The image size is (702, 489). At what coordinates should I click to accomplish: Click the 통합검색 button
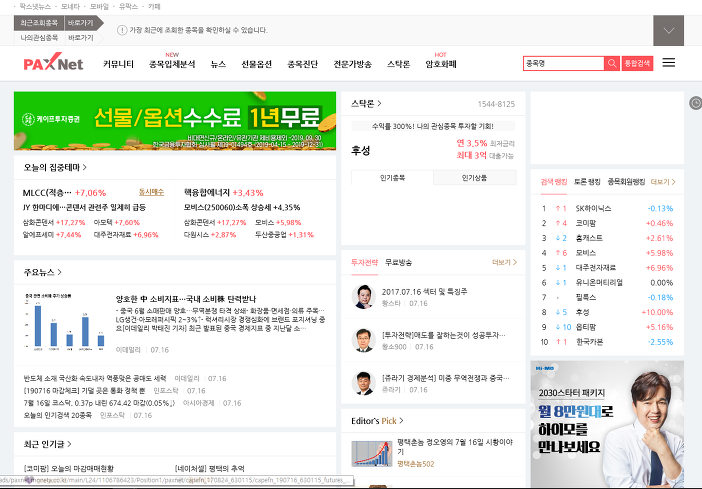pos(637,64)
